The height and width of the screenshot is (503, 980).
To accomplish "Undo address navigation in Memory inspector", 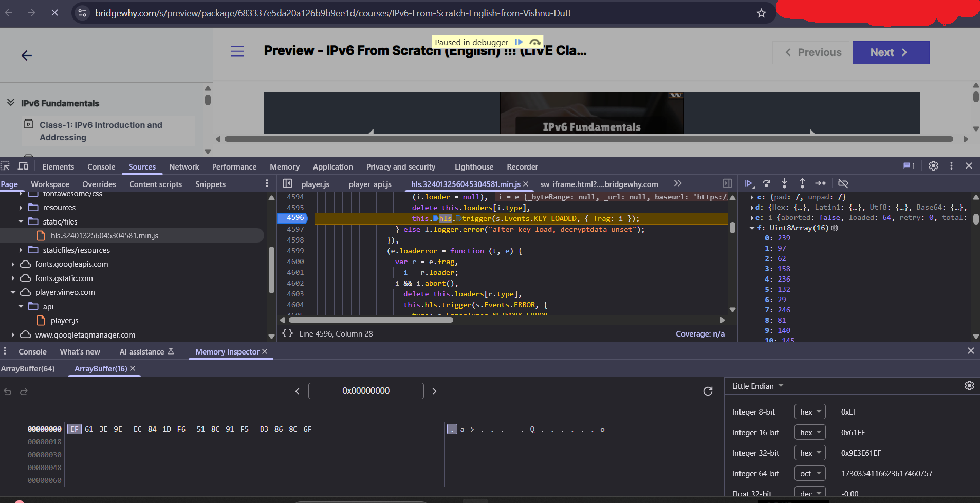I will pyautogui.click(x=8, y=392).
